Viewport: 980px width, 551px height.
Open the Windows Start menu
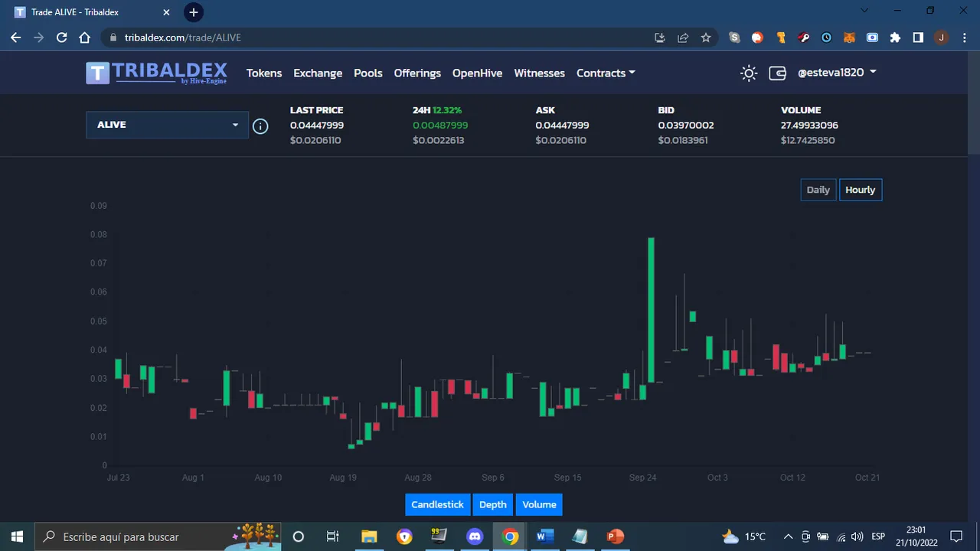17,536
